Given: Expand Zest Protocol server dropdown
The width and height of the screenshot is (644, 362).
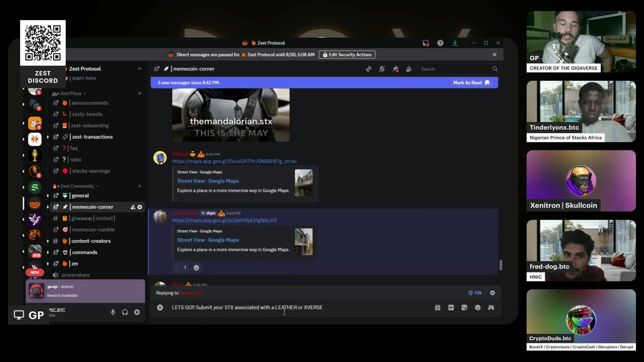Looking at the screenshot, I should [139, 68].
